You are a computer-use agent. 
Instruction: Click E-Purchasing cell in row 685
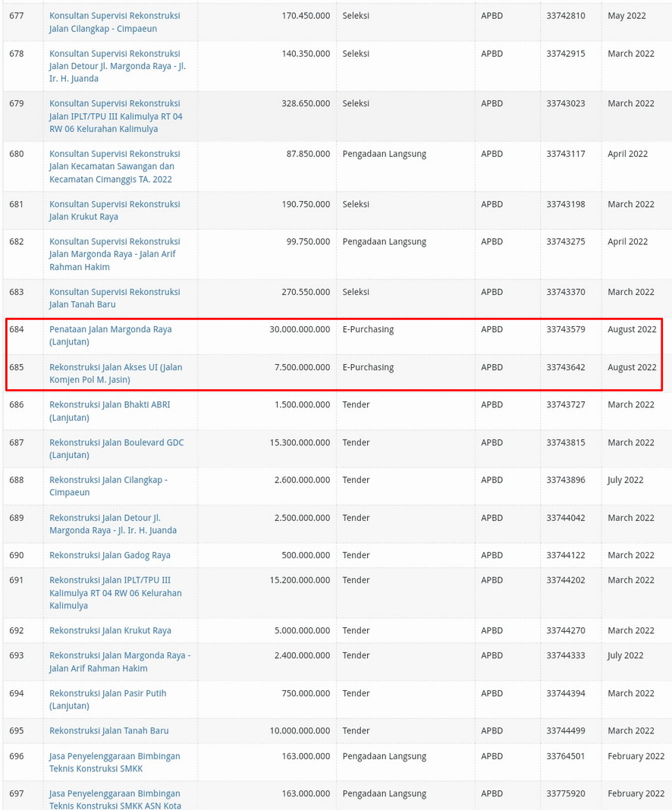pyautogui.click(x=368, y=368)
